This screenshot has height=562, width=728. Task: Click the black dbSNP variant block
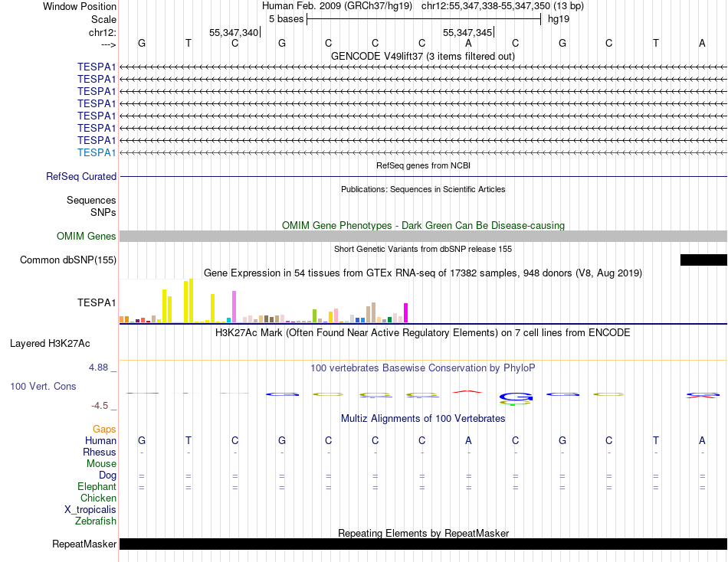point(703,260)
